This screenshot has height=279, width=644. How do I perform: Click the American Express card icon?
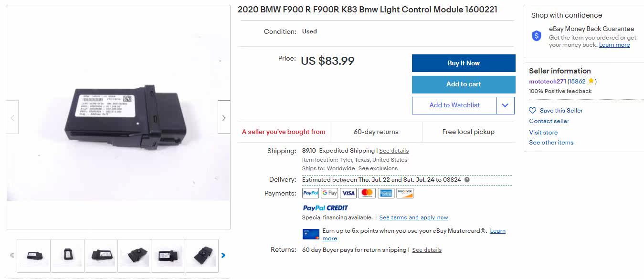tap(386, 193)
